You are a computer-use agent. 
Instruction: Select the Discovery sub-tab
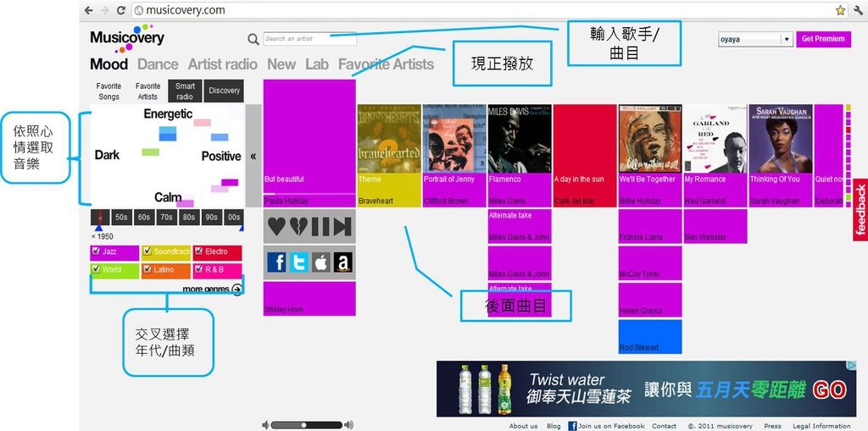[x=224, y=91]
